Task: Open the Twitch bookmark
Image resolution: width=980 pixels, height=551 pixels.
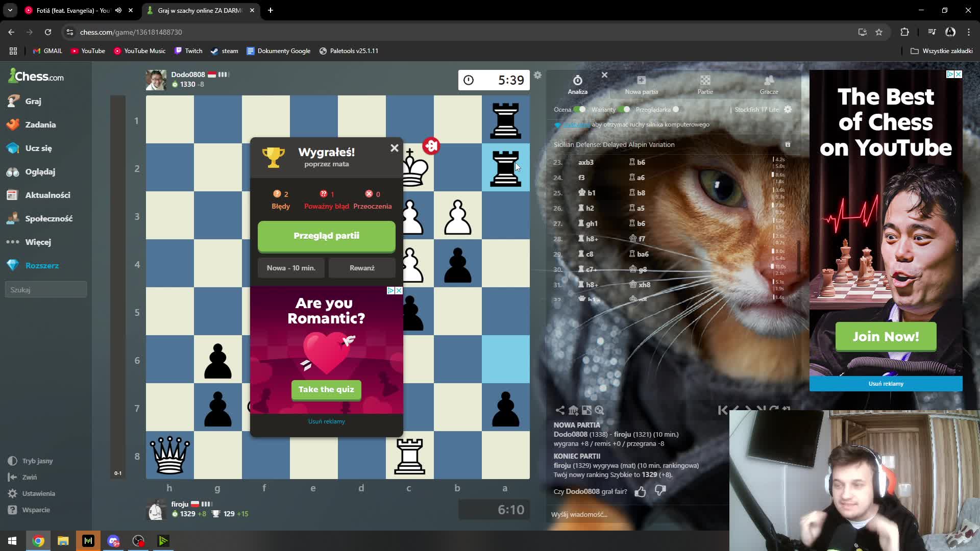Action: pos(188,51)
